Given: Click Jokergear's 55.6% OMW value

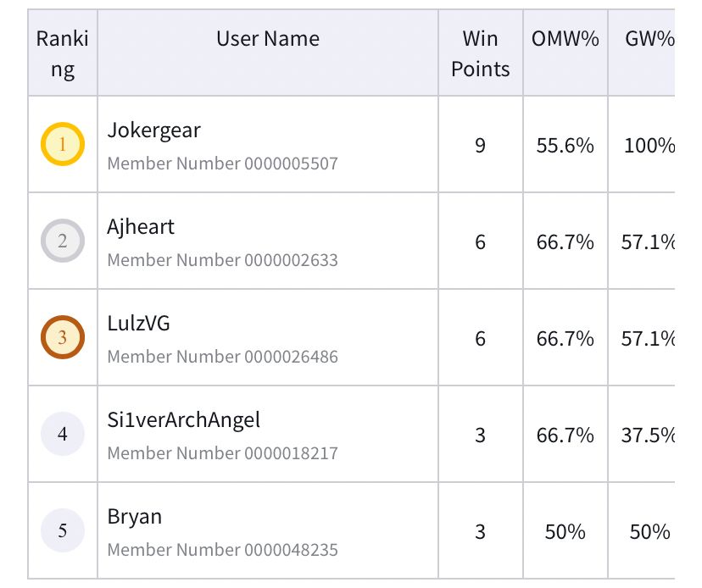Looking at the screenshot, I should 565,146.
